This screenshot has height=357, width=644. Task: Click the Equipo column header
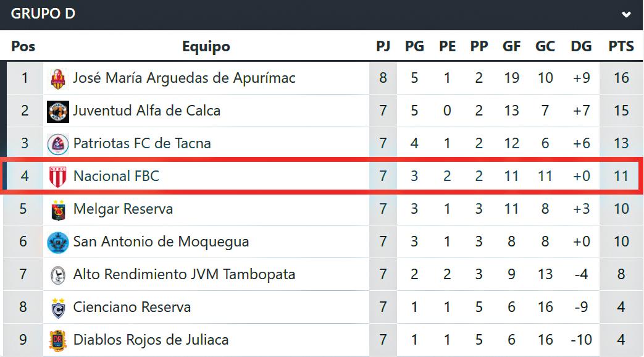tap(206, 46)
